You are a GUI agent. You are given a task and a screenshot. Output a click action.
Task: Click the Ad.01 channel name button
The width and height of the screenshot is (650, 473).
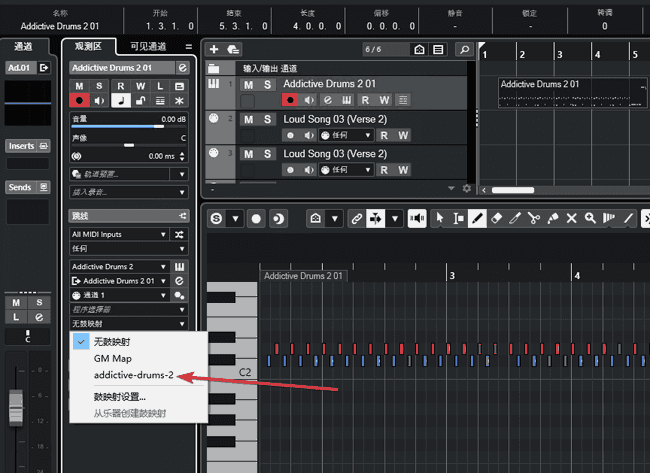click(x=19, y=68)
